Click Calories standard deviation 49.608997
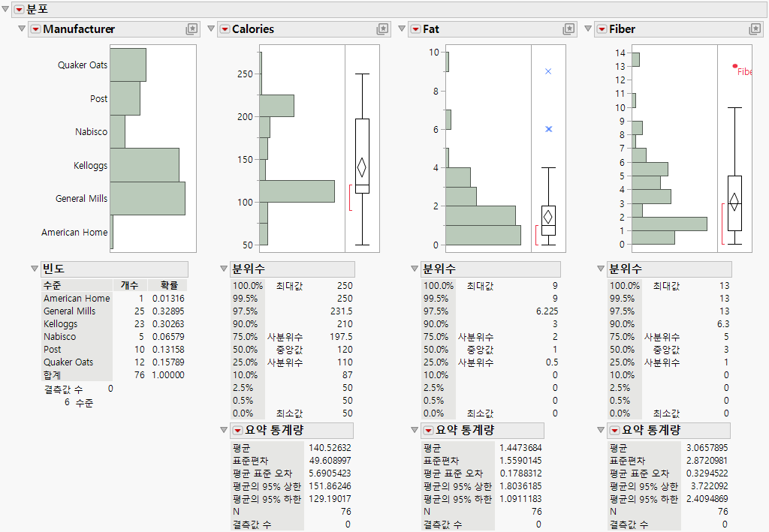This screenshot has width=769, height=532. pyautogui.click(x=330, y=461)
